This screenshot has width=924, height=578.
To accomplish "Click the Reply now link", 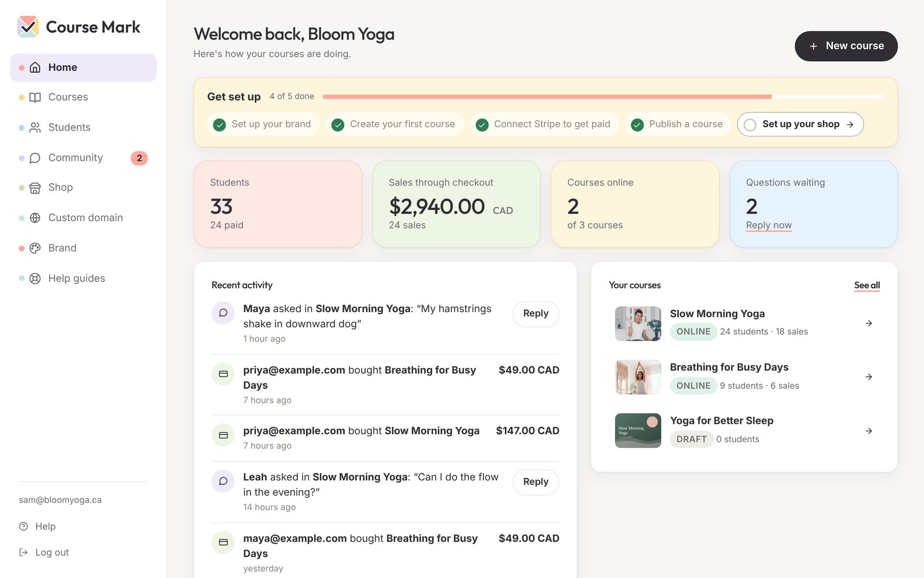I will [769, 225].
